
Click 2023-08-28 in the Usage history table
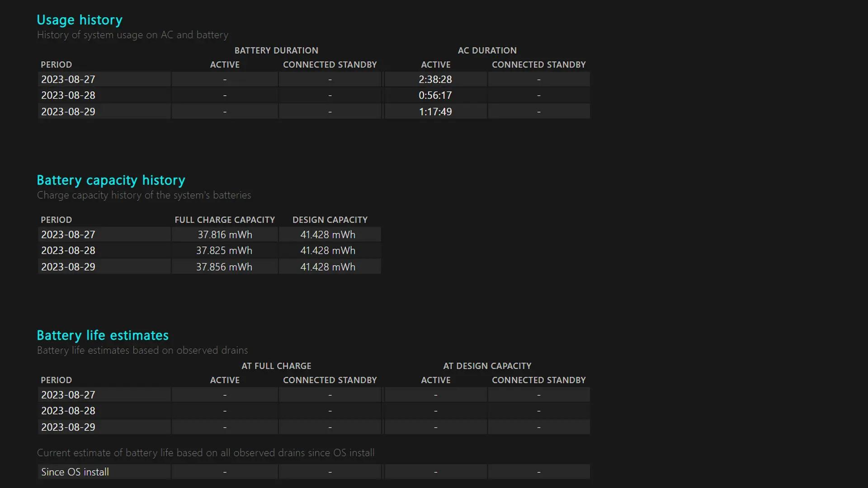pyautogui.click(x=68, y=95)
